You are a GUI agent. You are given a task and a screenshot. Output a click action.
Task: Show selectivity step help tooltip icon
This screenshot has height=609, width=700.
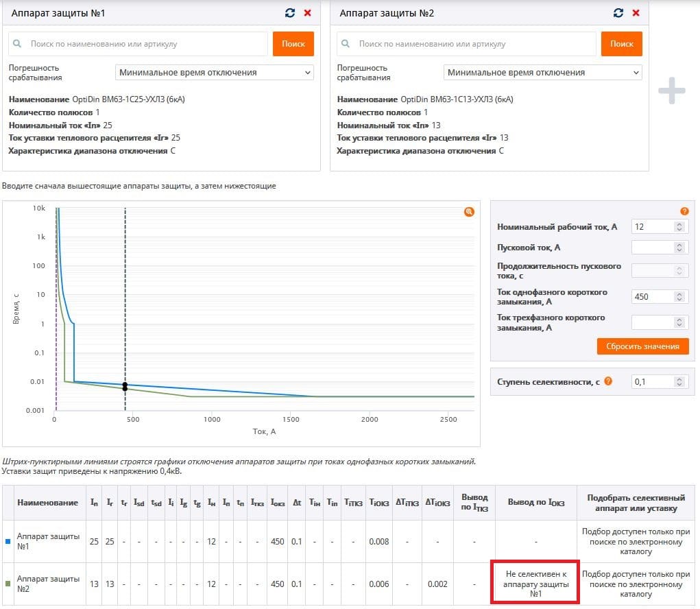tap(608, 381)
